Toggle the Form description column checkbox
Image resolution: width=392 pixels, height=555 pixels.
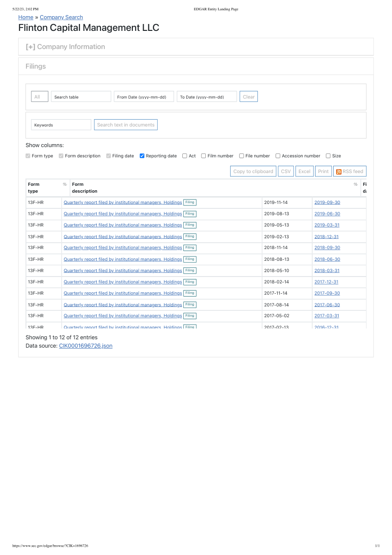point(61,156)
